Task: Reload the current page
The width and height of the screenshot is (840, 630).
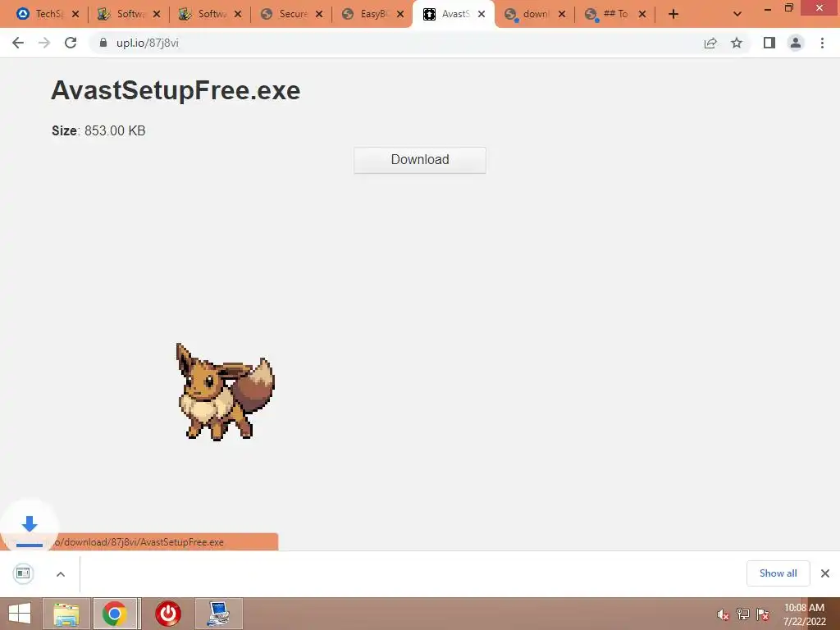Action: (x=71, y=43)
